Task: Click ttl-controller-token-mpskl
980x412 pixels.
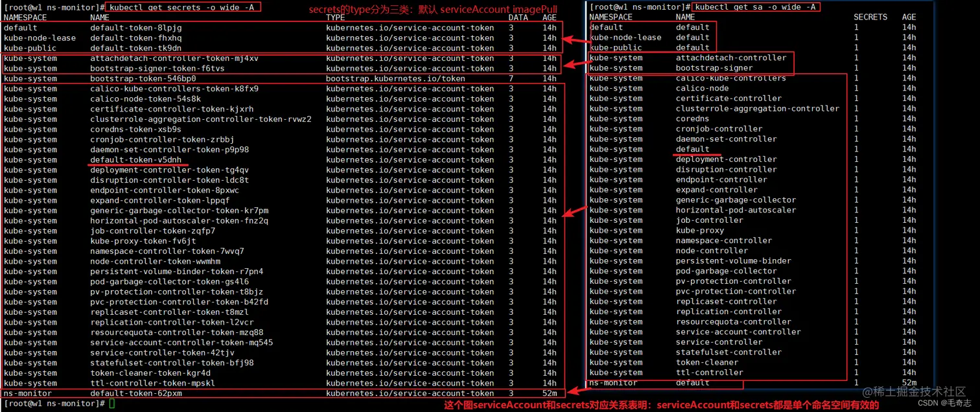Action: coord(153,383)
